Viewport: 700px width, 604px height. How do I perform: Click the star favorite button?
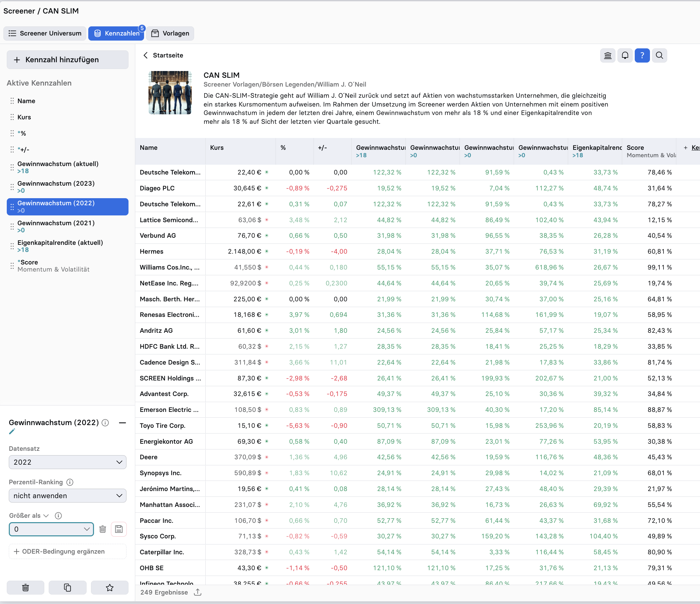(110, 588)
